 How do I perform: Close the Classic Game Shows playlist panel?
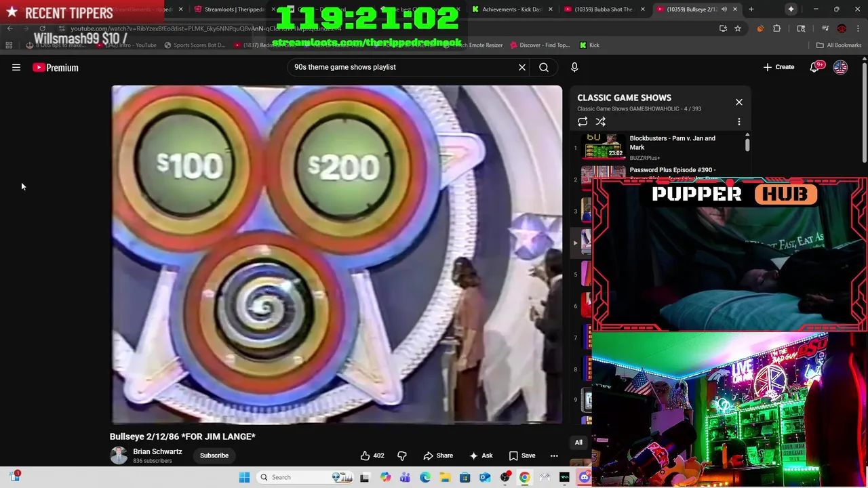[739, 102]
